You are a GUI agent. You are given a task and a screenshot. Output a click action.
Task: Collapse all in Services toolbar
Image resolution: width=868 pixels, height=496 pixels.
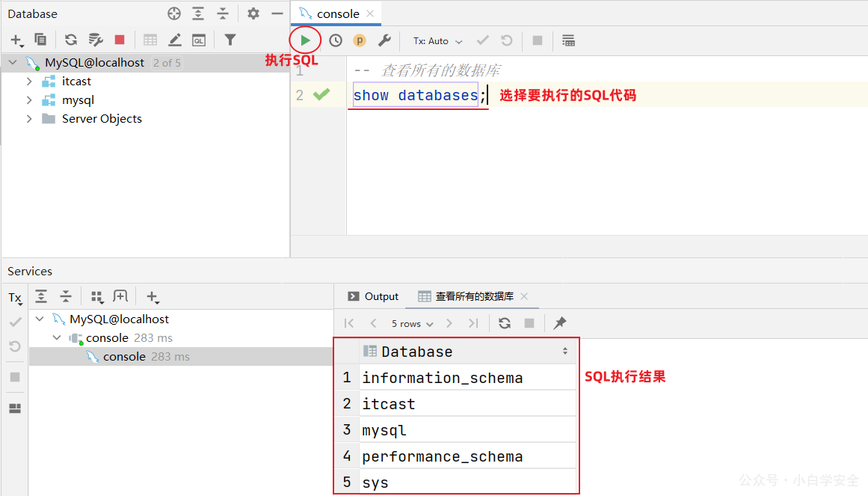tap(65, 296)
